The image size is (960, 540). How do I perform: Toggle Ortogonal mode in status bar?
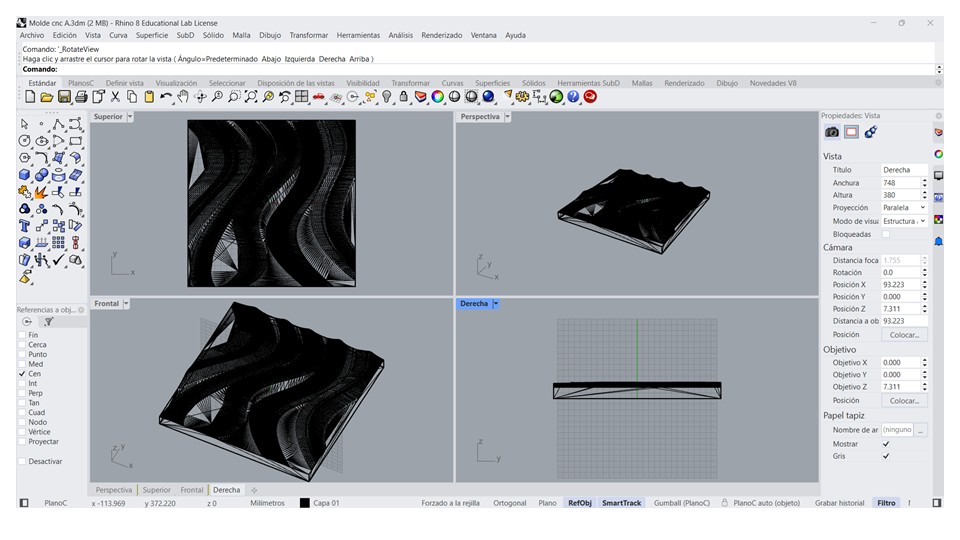pyautogui.click(x=509, y=503)
